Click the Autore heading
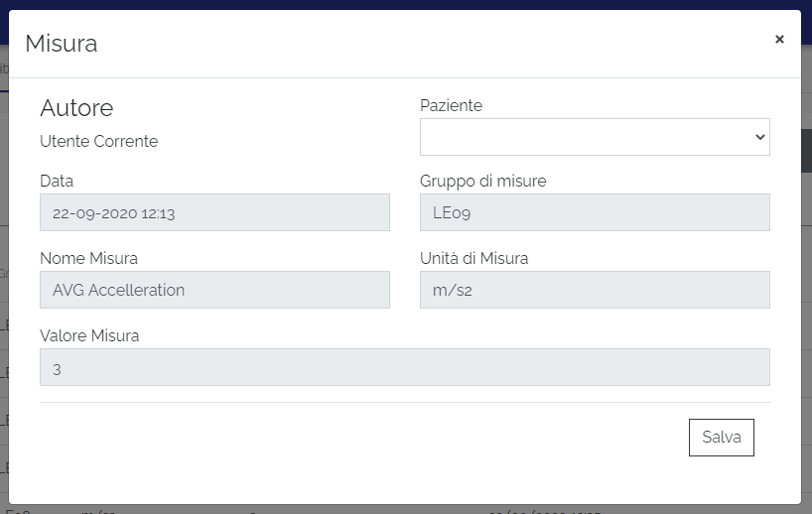The height and width of the screenshot is (514, 812). tap(76, 107)
